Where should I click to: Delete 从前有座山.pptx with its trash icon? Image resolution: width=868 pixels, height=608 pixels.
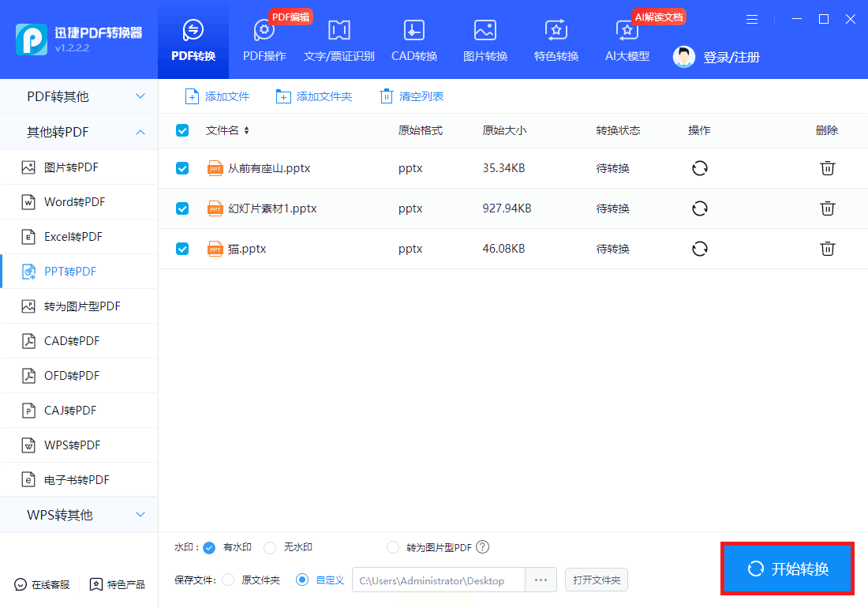click(827, 168)
